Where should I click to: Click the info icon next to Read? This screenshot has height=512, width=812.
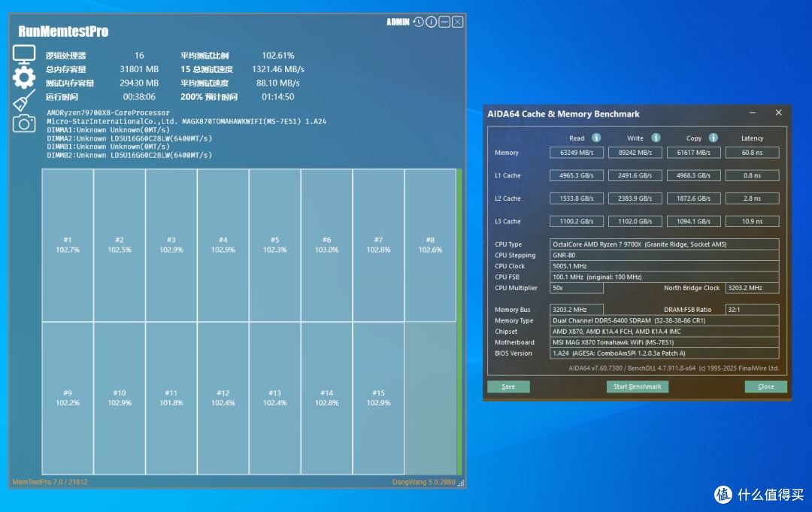[596, 138]
